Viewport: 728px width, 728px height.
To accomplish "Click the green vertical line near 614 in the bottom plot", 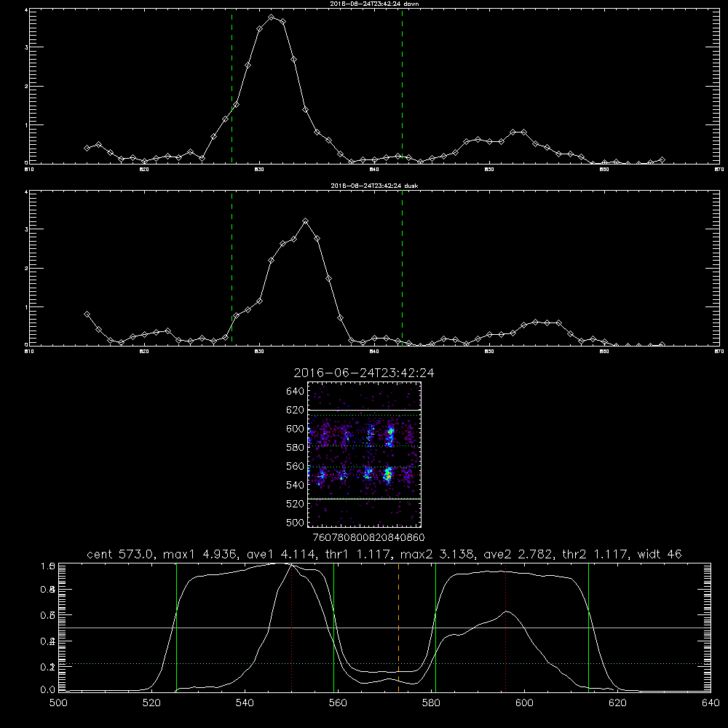I will tap(588, 628).
